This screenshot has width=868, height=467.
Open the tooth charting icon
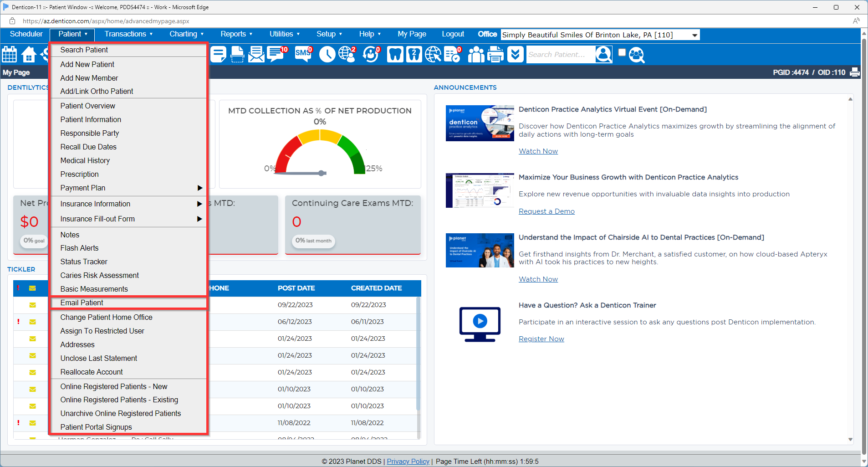395,55
